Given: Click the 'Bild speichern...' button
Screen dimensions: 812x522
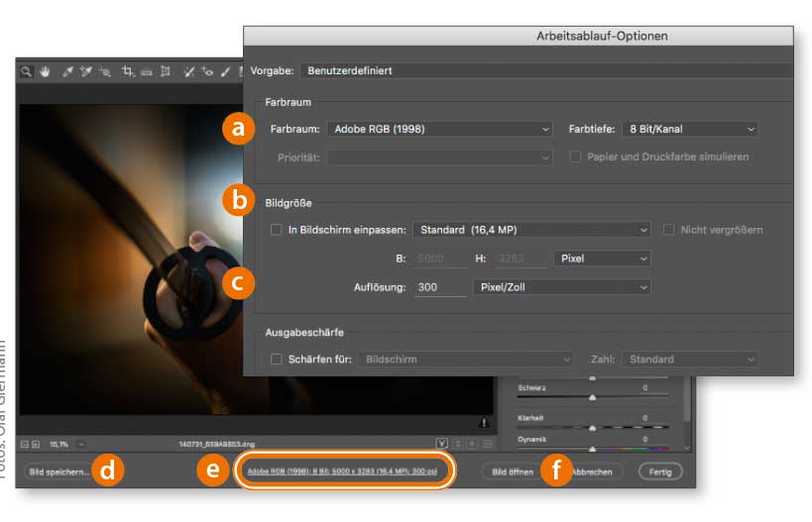Looking at the screenshot, I should (x=58, y=471).
